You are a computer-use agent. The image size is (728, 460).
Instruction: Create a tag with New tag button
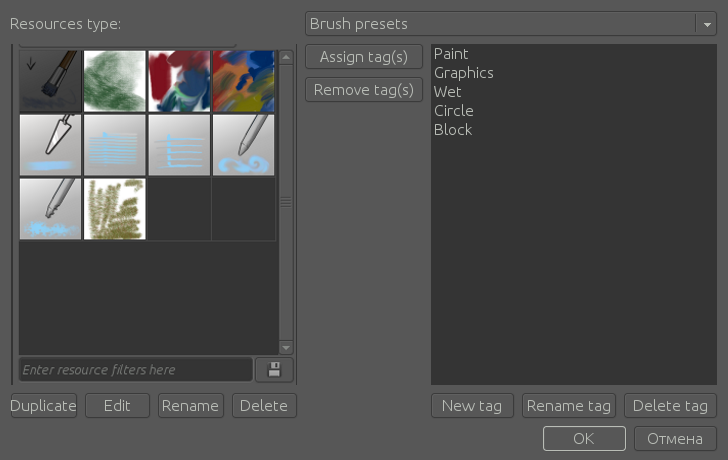coord(472,406)
